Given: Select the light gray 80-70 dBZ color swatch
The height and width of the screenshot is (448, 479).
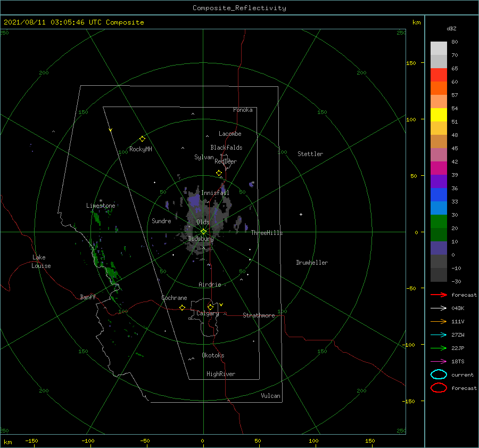Looking at the screenshot, I should [439, 48].
